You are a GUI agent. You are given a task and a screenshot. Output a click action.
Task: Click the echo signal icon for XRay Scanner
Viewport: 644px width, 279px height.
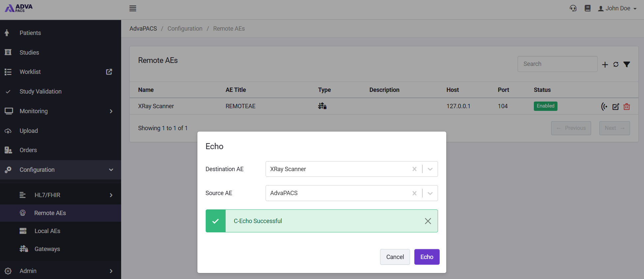pos(604,107)
